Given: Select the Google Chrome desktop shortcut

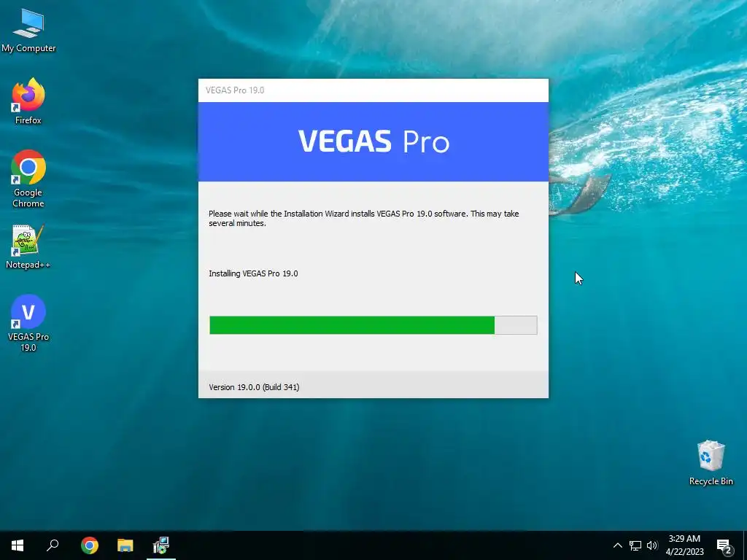Looking at the screenshot, I should click(28, 179).
